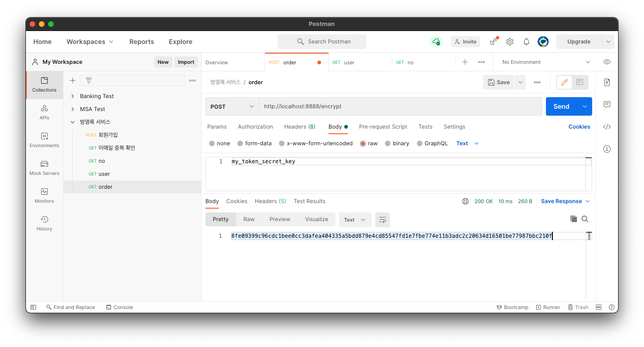Collapse the 방명록 서비스 collection
The width and height of the screenshot is (644, 347).
[x=73, y=122]
